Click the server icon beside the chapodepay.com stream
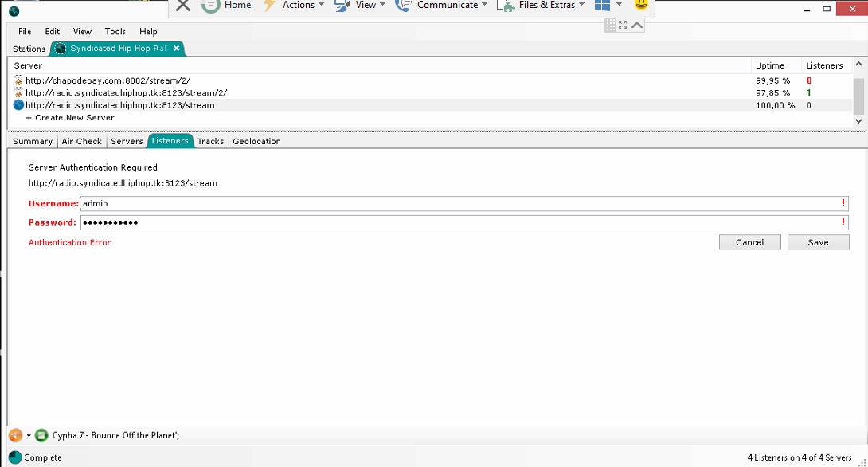The image size is (868, 467). (x=18, y=80)
